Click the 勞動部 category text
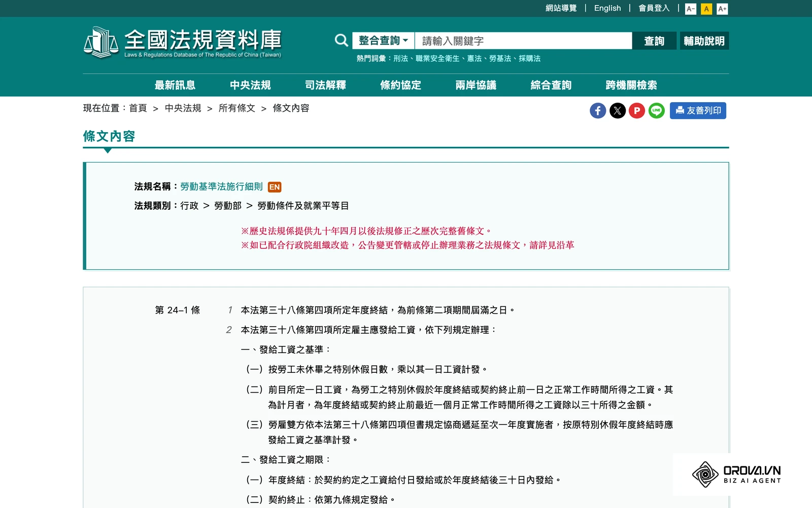Image resolution: width=812 pixels, height=508 pixels. [228, 206]
